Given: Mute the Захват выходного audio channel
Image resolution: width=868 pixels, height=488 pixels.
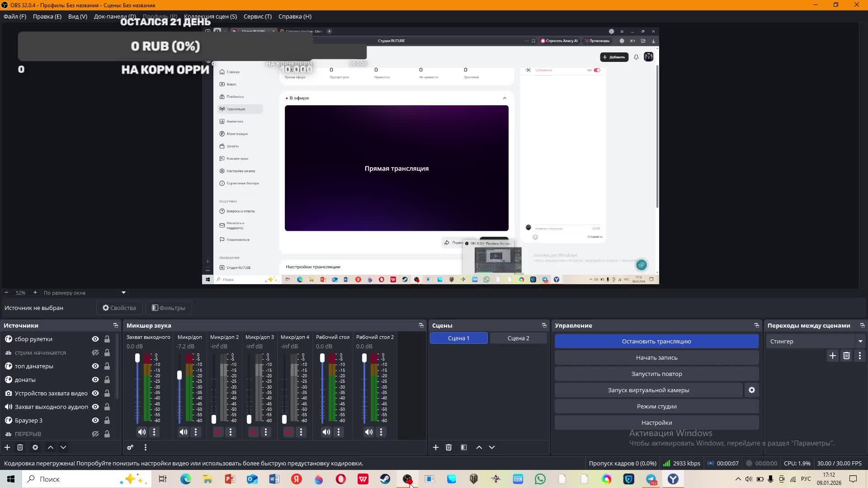Looking at the screenshot, I should pos(142,432).
